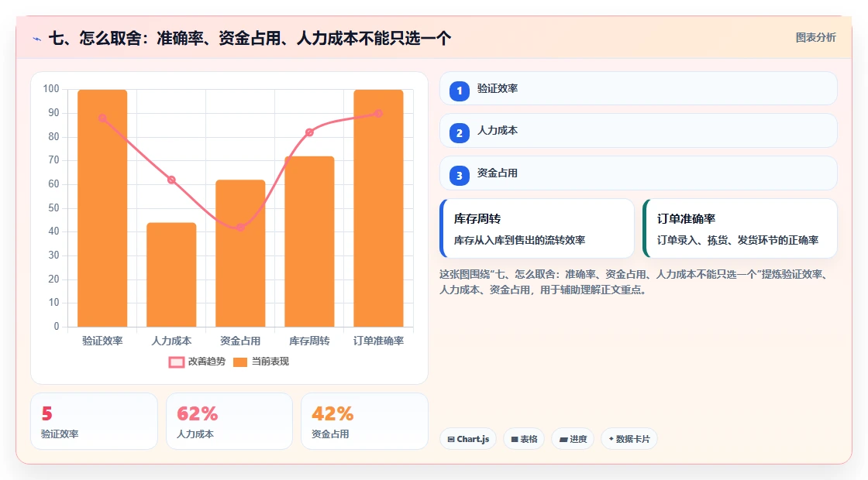The height and width of the screenshot is (480, 868).
Task: Click the Chart.js tag
Action: [x=468, y=439]
